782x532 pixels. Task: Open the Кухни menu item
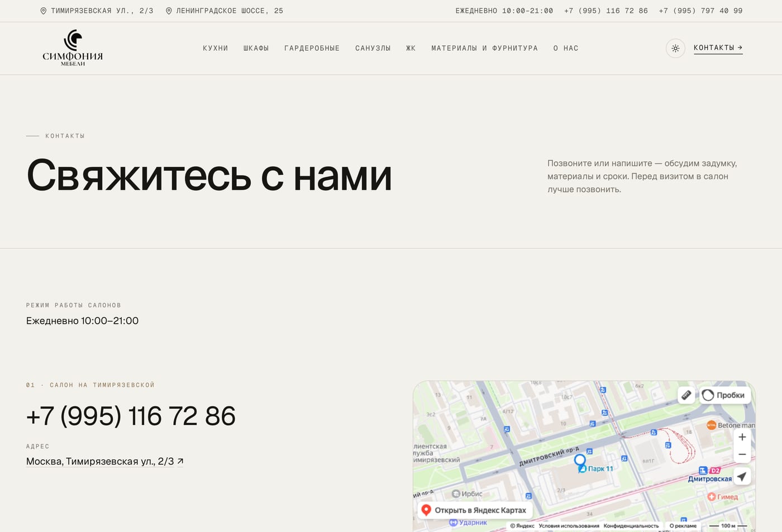(x=216, y=49)
